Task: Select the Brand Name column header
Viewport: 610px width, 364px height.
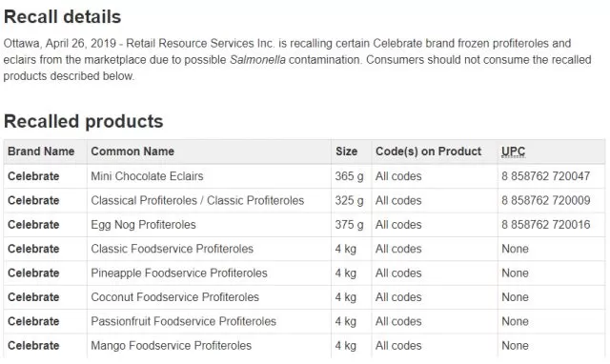Action: tap(41, 152)
